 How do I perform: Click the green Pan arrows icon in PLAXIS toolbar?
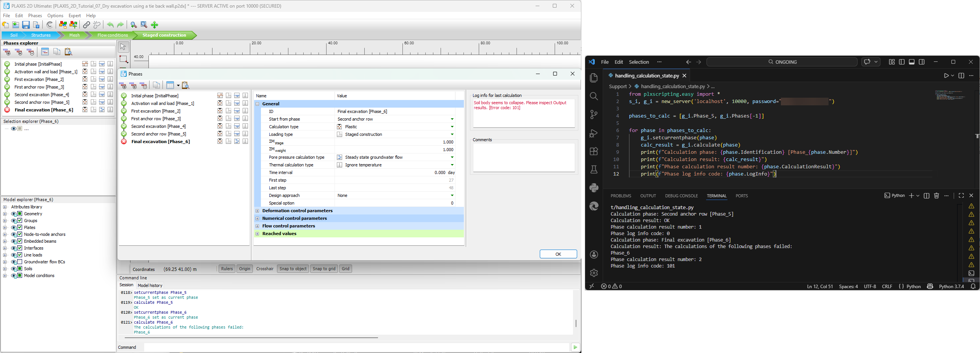pos(154,25)
